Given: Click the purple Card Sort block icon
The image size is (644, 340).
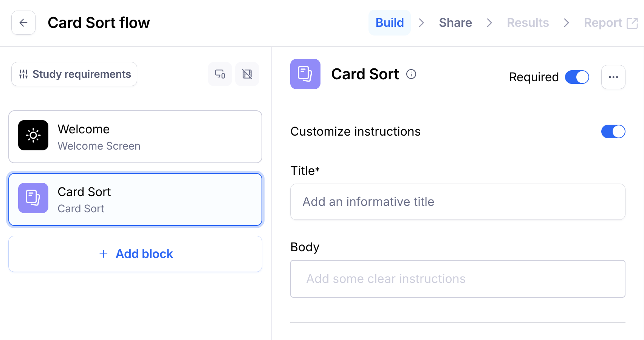Looking at the screenshot, I should [33, 198].
